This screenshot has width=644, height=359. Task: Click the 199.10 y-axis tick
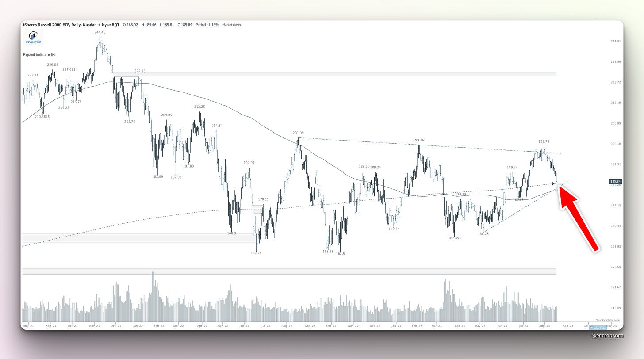pos(616,144)
